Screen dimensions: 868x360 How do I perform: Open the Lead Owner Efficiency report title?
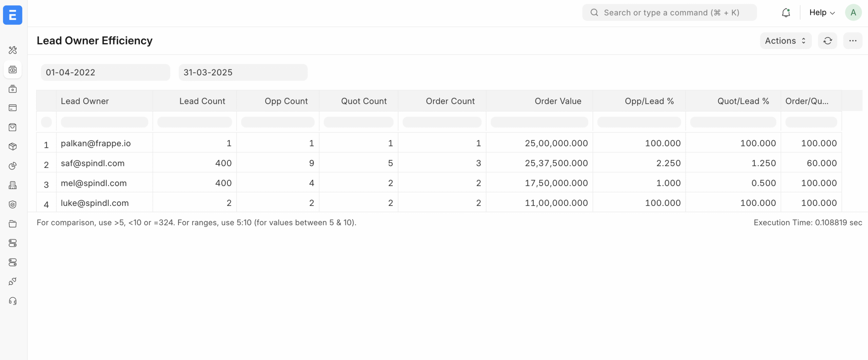pyautogui.click(x=95, y=40)
